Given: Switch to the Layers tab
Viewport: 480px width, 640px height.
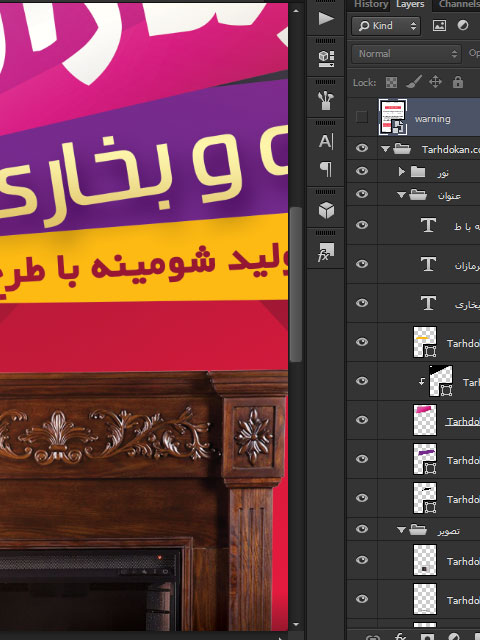Looking at the screenshot, I should click(410, 4).
